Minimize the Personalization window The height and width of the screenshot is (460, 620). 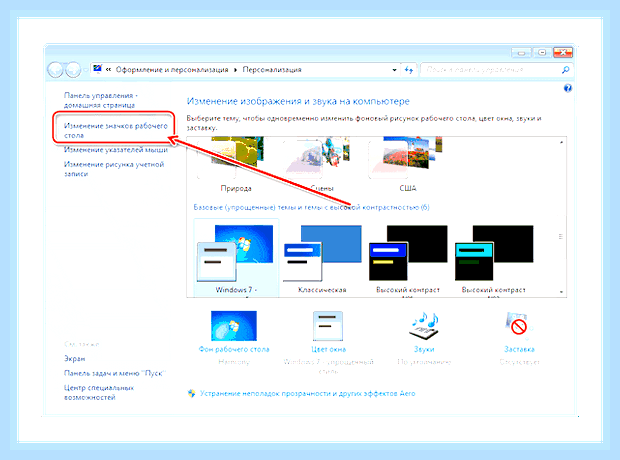point(521,53)
